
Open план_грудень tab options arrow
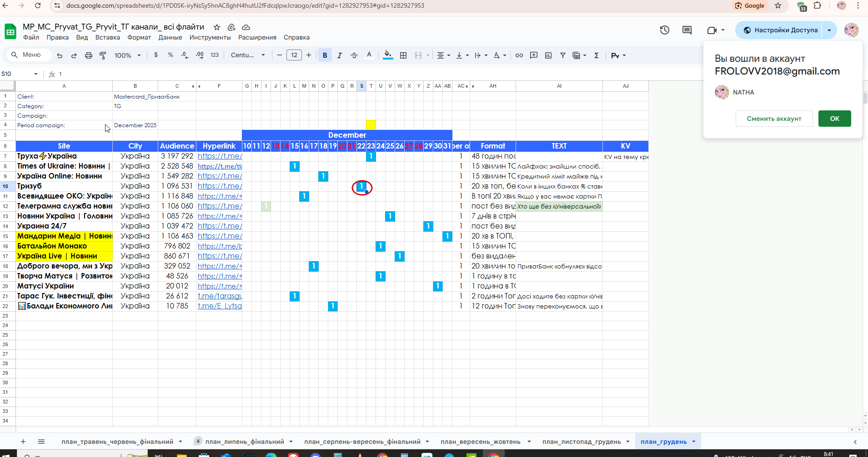coord(694,442)
